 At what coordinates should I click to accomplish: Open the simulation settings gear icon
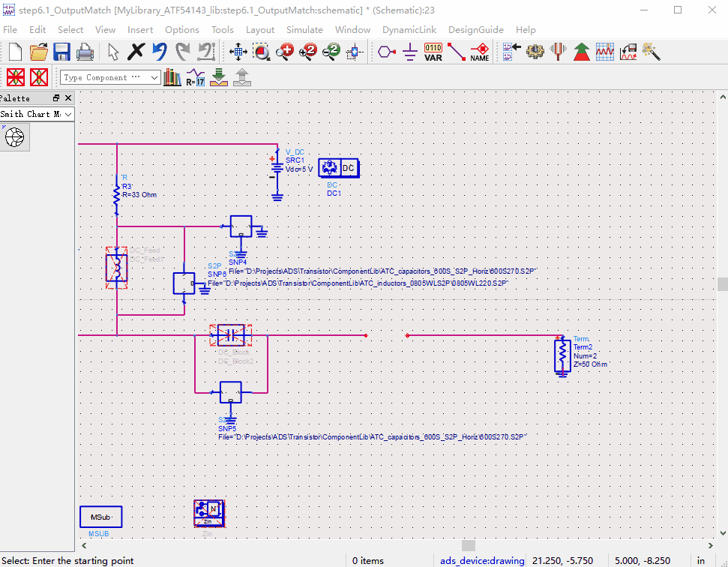coord(534,51)
